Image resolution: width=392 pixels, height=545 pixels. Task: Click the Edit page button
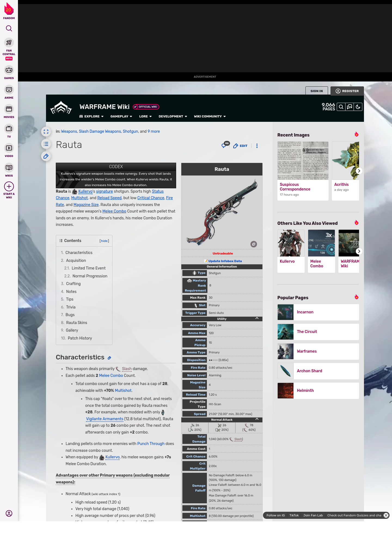[240, 146]
